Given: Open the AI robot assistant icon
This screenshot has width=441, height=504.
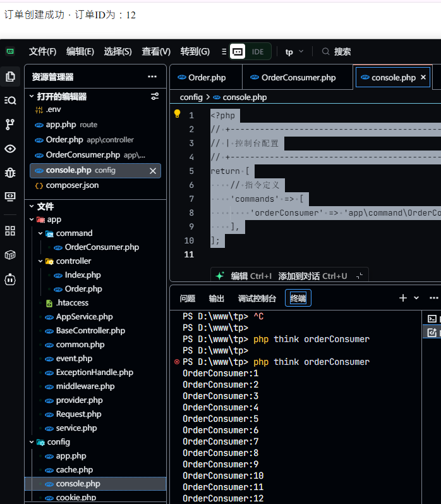Looking at the screenshot, I should point(10,279).
